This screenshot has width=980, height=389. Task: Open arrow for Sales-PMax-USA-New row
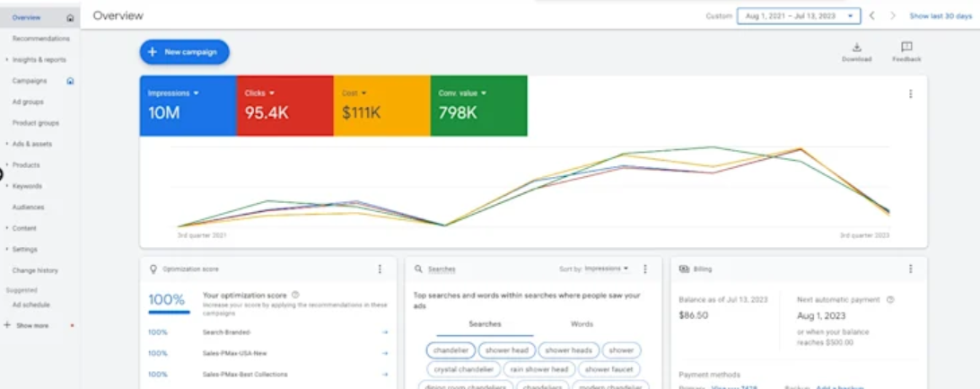click(x=385, y=353)
